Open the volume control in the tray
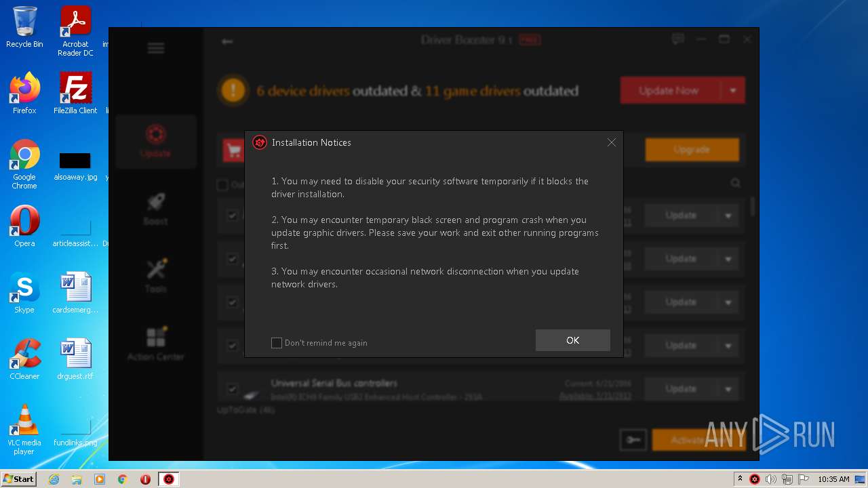The width and height of the screenshot is (868, 488). pos(771,479)
